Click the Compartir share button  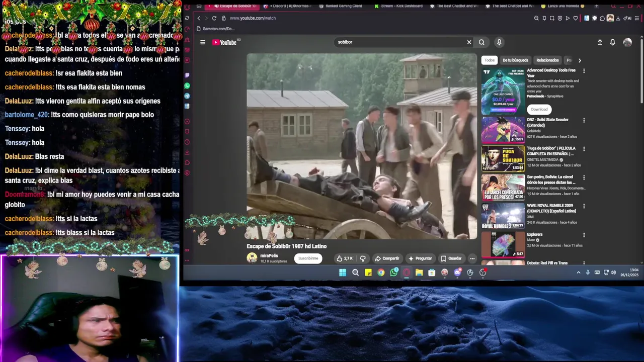click(387, 258)
